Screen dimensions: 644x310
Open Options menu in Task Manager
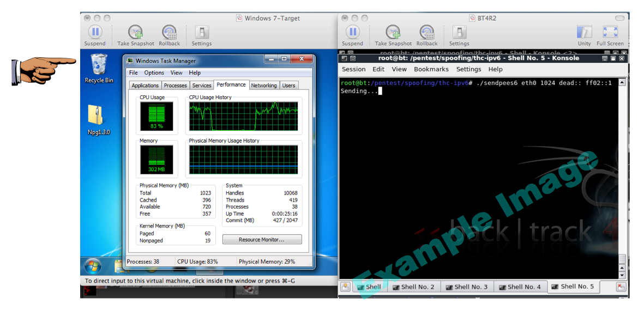coord(154,72)
